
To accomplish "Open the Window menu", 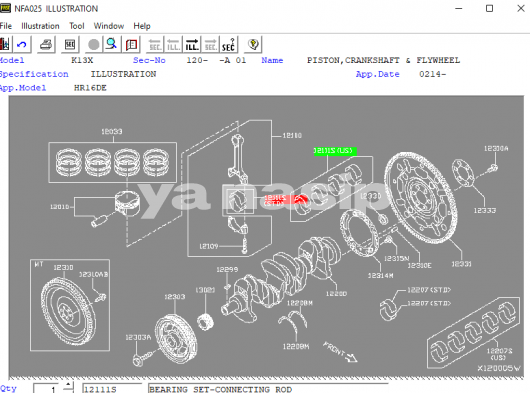I will pyautogui.click(x=109, y=26).
